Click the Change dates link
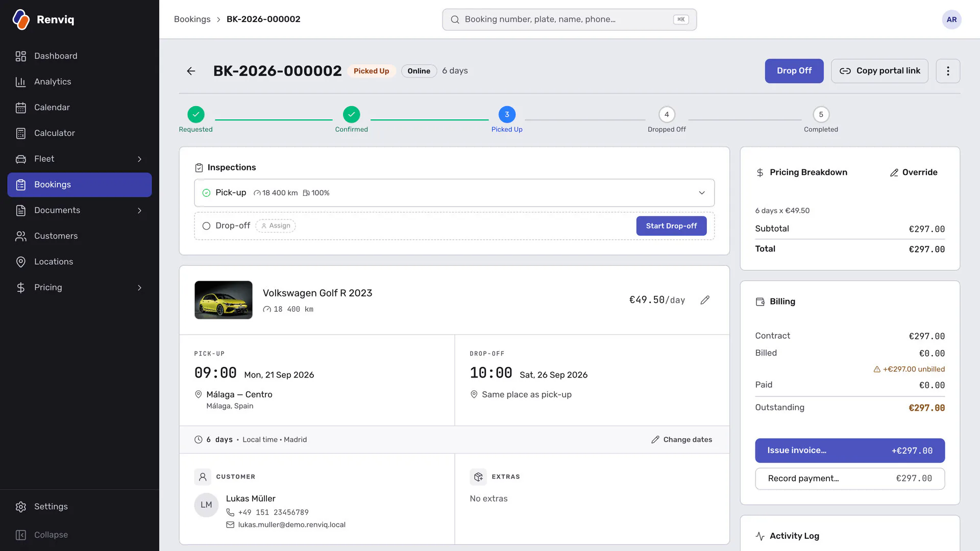Image resolution: width=980 pixels, height=551 pixels. (681, 440)
